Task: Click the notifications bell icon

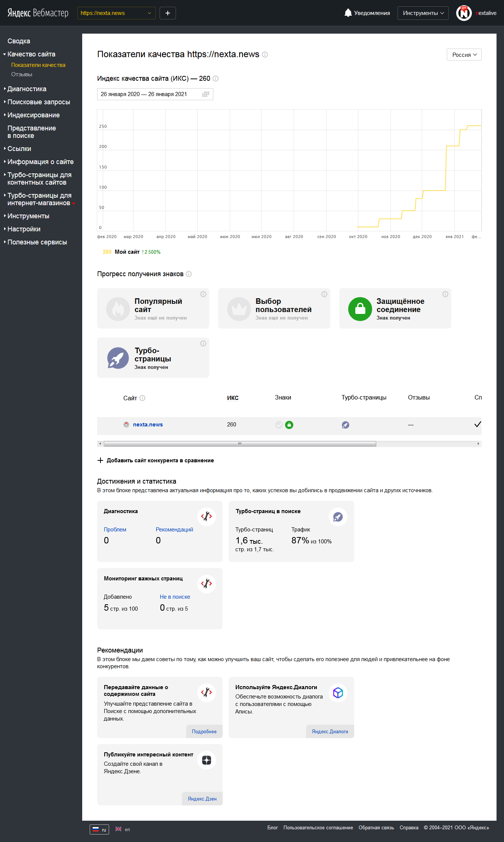Action: tap(348, 13)
